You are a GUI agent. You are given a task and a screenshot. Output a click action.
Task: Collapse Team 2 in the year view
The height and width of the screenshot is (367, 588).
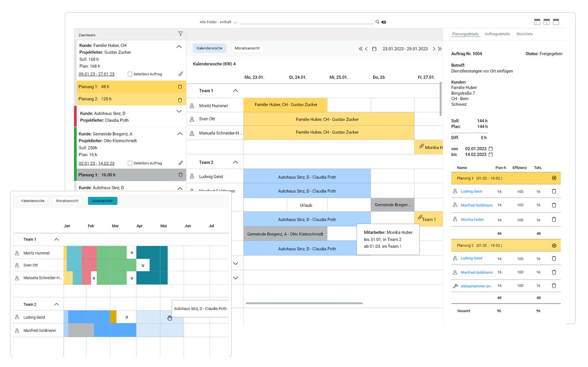point(57,304)
